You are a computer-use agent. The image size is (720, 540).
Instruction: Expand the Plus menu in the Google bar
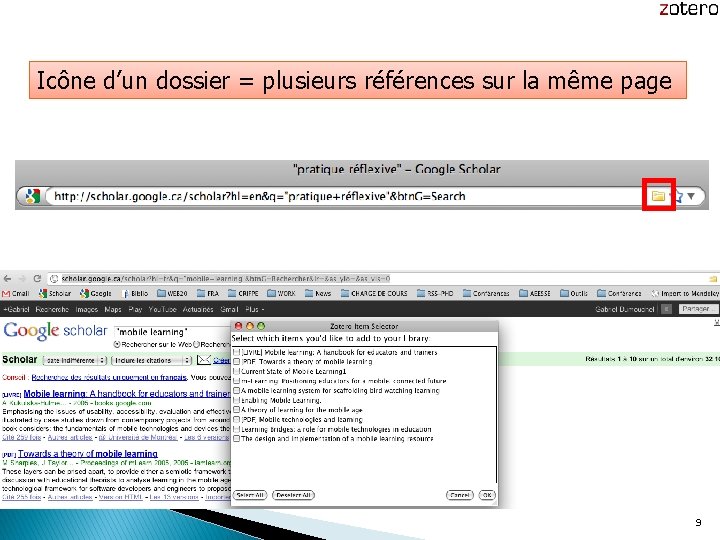[254, 309]
